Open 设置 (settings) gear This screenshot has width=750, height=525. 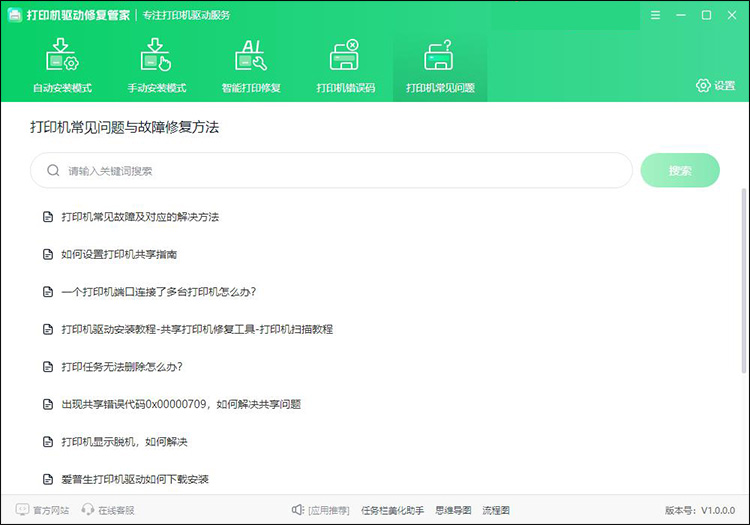point(716,86)
